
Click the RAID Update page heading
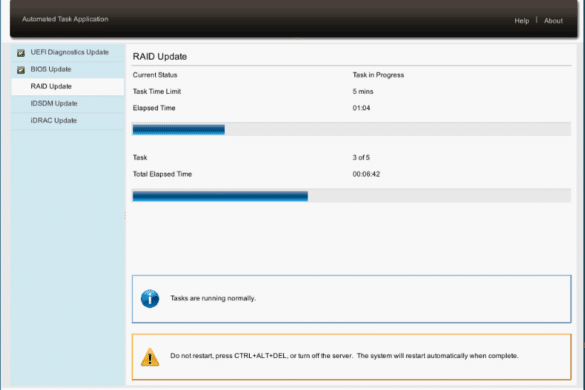tap(160, 57)
